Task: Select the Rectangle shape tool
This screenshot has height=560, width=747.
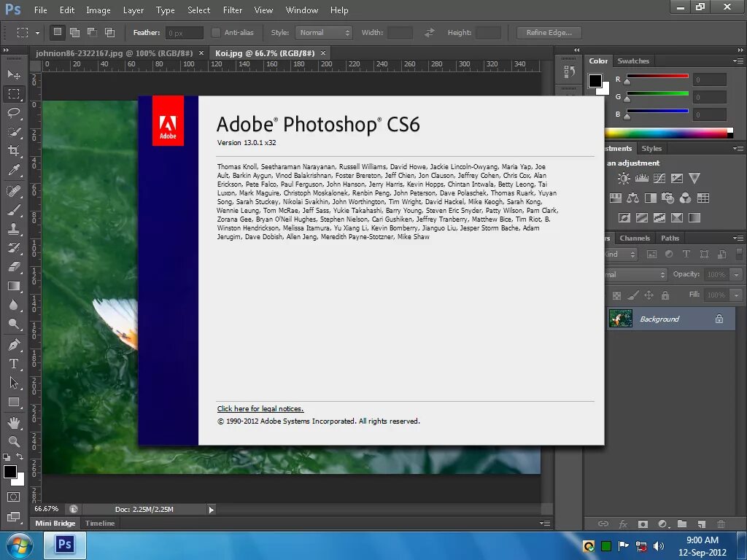Action: pos(14,402)
